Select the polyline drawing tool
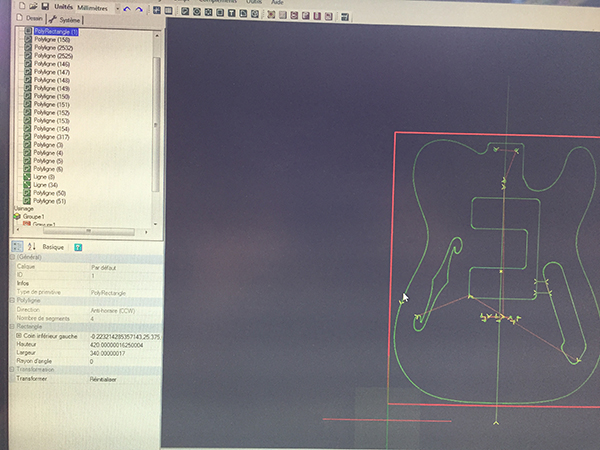Viewport: 600px width, 450px height. (x=185, y=11)
